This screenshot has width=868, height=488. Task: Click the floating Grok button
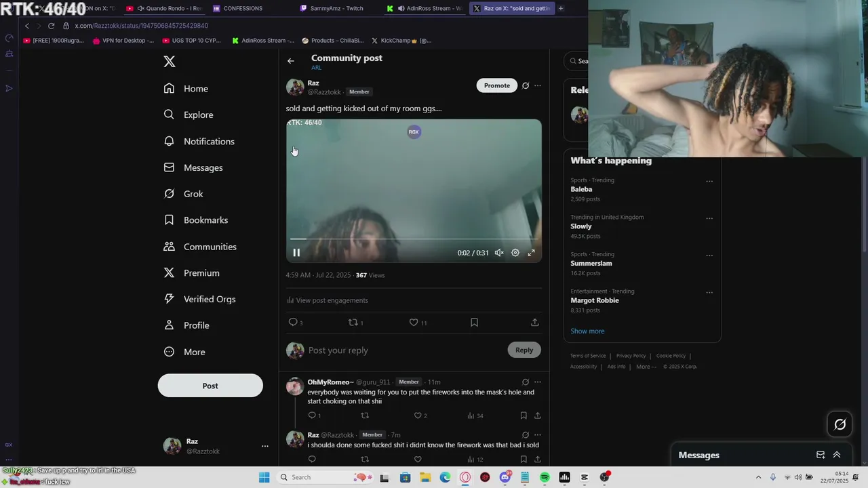840,424
